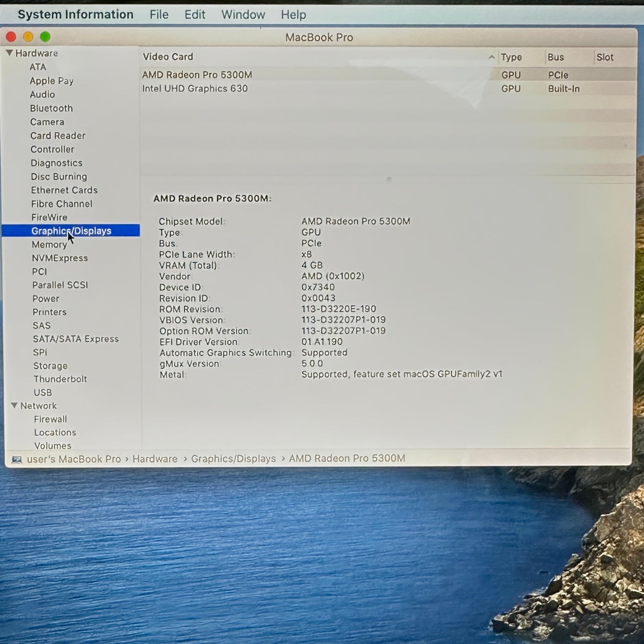Select Memory in the sidebar

(49, 244)
